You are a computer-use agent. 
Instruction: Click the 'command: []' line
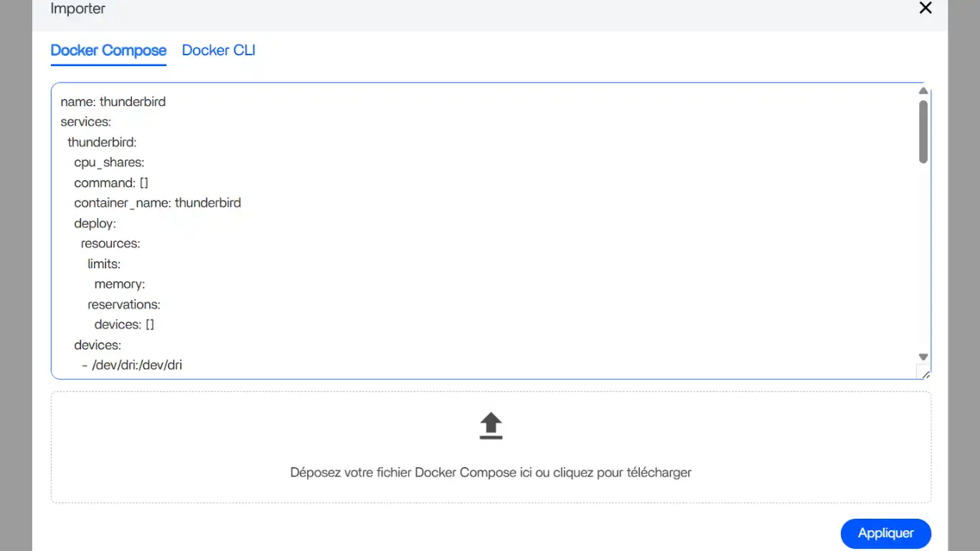[x=111, y=183]
